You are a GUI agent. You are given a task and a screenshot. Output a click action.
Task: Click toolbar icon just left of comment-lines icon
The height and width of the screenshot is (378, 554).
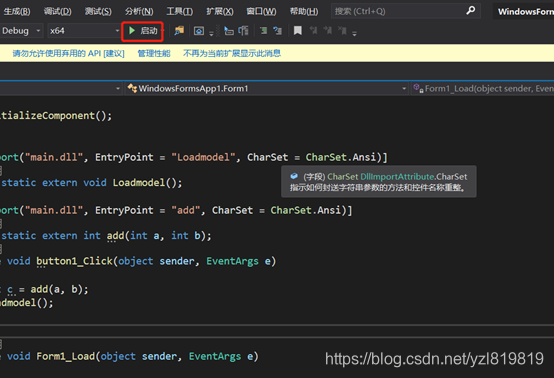[243, 31]
